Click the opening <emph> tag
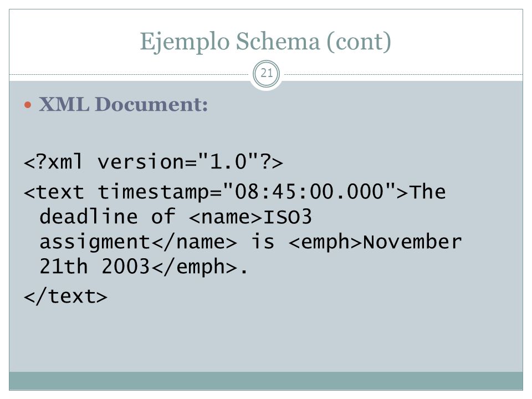532x399 pixels. coord(325,243)
